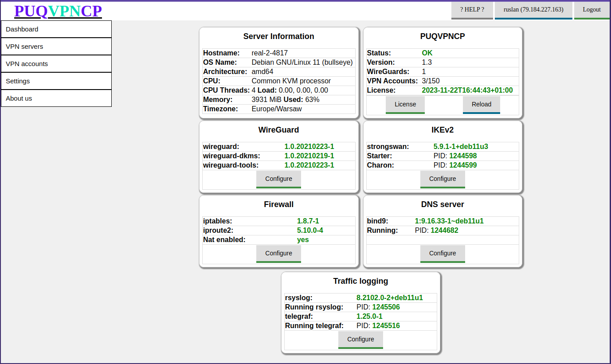This screenshot has height=364, width=611.
Task: Configure IKEv2
Action: tap(443, 179)
